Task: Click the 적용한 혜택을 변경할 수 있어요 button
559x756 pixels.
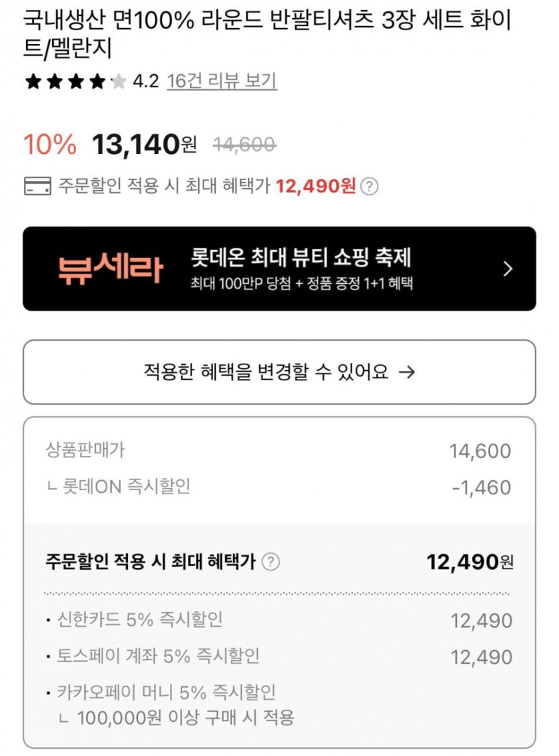Action: 279,372
